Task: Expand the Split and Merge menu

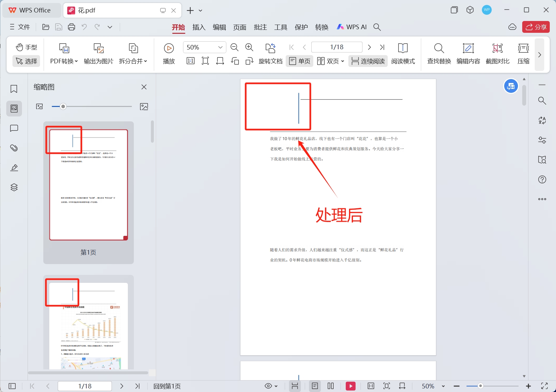Action: (x=133, y=61)
